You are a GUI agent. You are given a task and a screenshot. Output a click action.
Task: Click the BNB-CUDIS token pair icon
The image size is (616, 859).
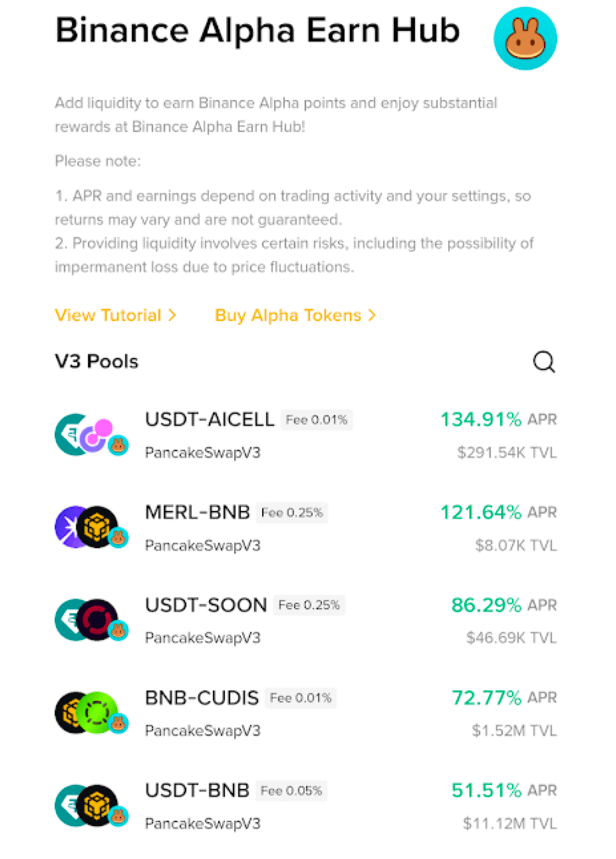(x=91, y=713)
